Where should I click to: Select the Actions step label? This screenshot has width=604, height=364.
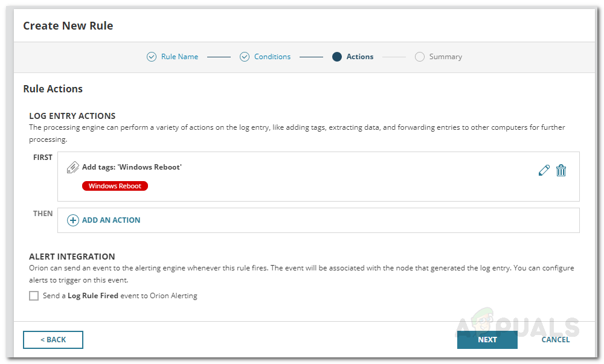pos(360,57)
